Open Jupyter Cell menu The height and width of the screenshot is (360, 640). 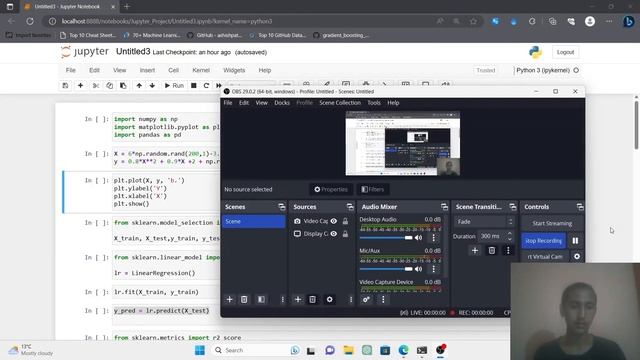(173, 70)
